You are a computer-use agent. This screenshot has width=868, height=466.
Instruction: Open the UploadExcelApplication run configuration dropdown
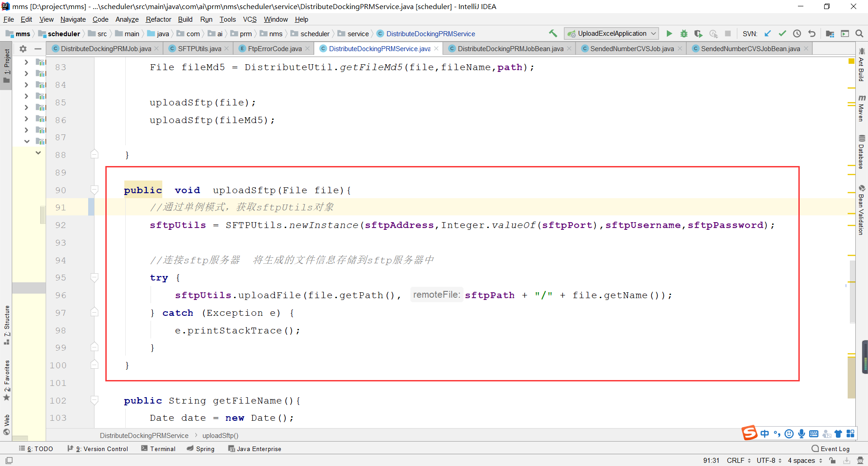[x=611, y=33]
